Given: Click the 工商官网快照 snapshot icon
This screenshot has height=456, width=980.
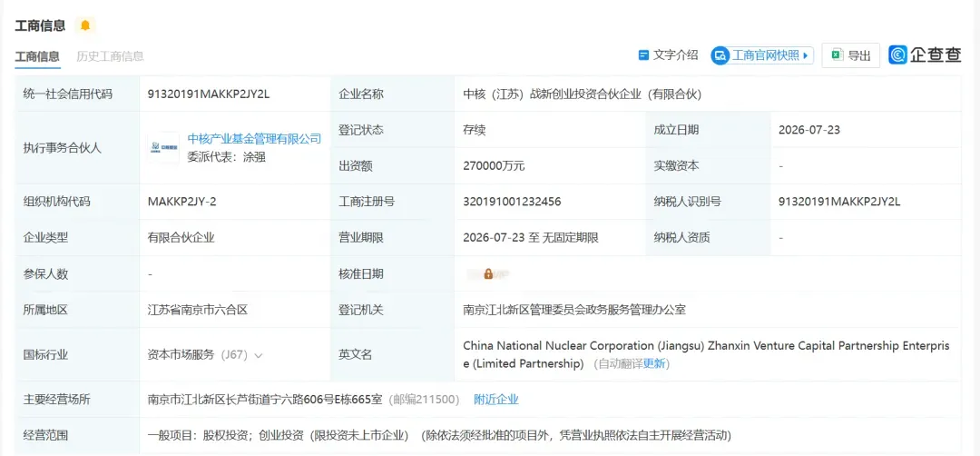Looking at the screenshot, I should coord(720,55).
